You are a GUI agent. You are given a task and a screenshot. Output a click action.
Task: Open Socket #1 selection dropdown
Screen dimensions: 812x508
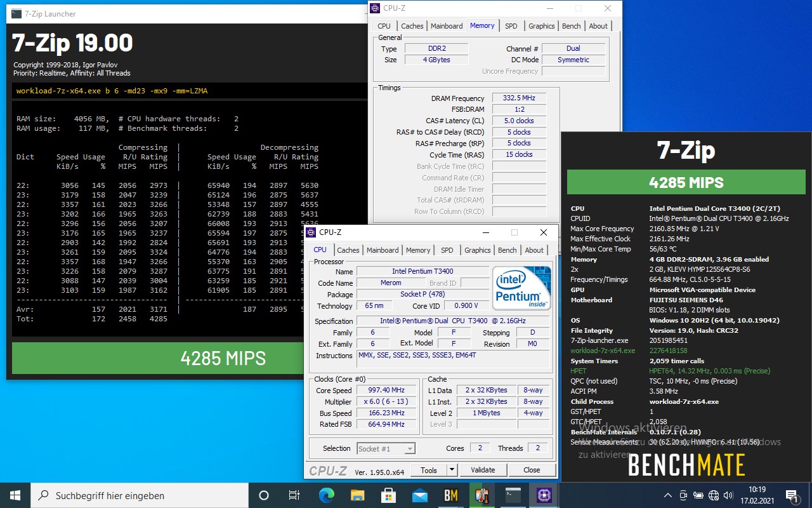[x=386, y=448]
